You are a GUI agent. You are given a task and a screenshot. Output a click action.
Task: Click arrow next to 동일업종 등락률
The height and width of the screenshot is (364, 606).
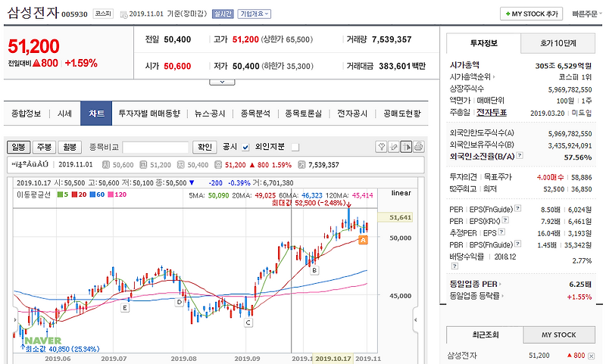point(502,296)
